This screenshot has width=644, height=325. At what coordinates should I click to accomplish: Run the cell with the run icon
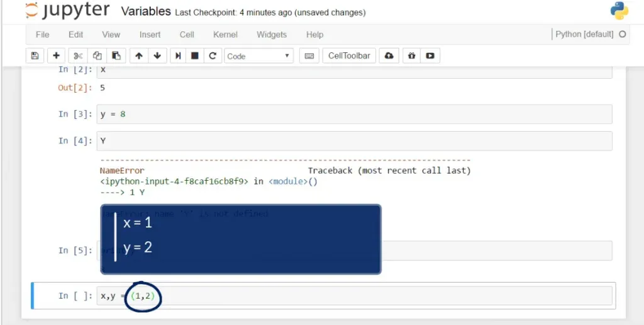(179, 56)
